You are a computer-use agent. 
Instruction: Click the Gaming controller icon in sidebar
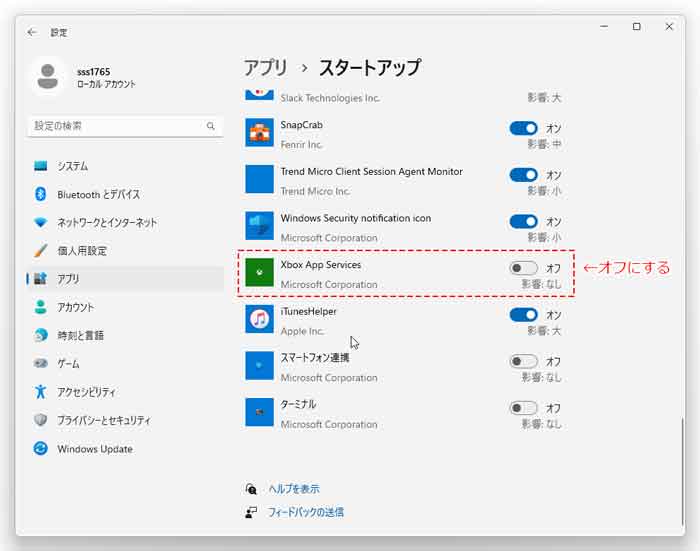(41, 363)
